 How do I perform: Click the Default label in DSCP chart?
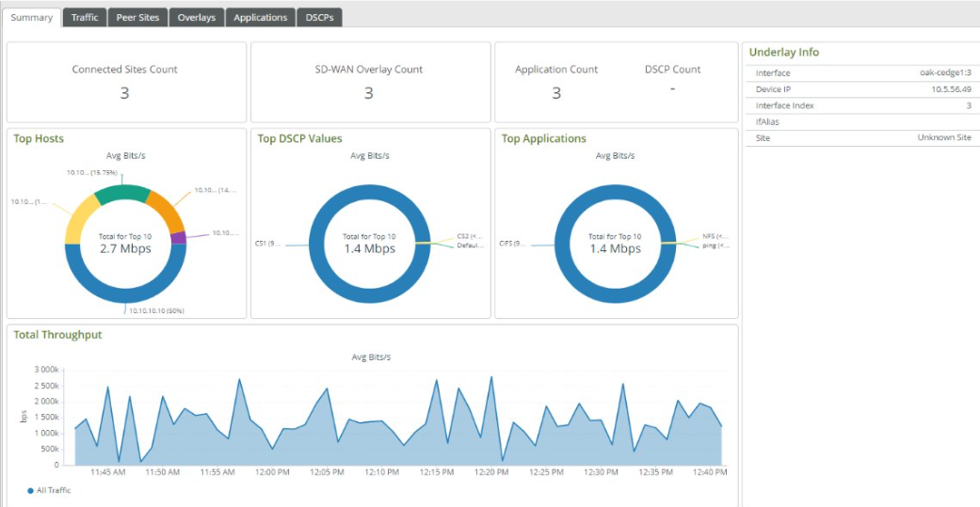tap(470, 246)
